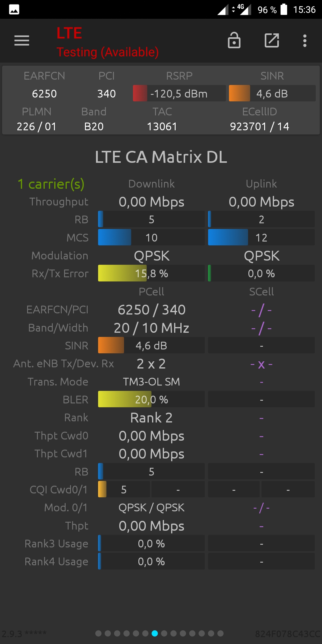322x644 pixels.
Task: Tap the Uplink MCS 12 bar
Action: (261, 237)
